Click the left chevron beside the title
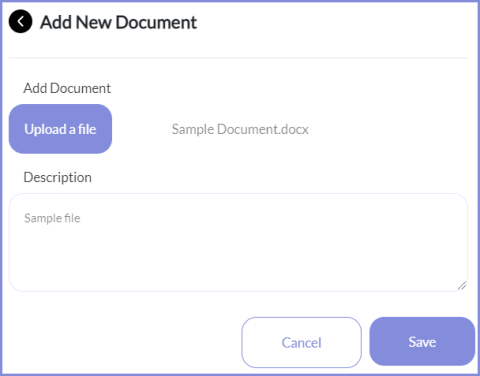The width and height of the screenshot is (480, 376). 20,22
